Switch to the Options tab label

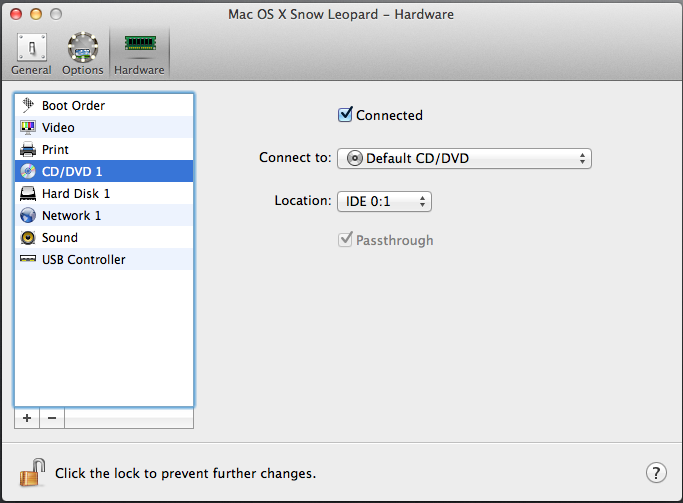click(x=83, y=70)
